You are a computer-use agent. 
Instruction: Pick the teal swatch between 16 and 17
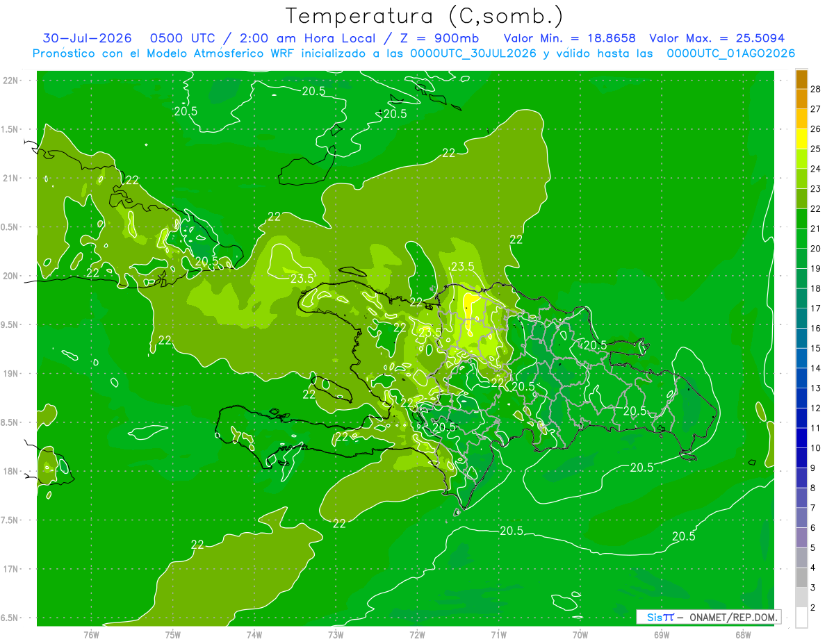(801, 318)
